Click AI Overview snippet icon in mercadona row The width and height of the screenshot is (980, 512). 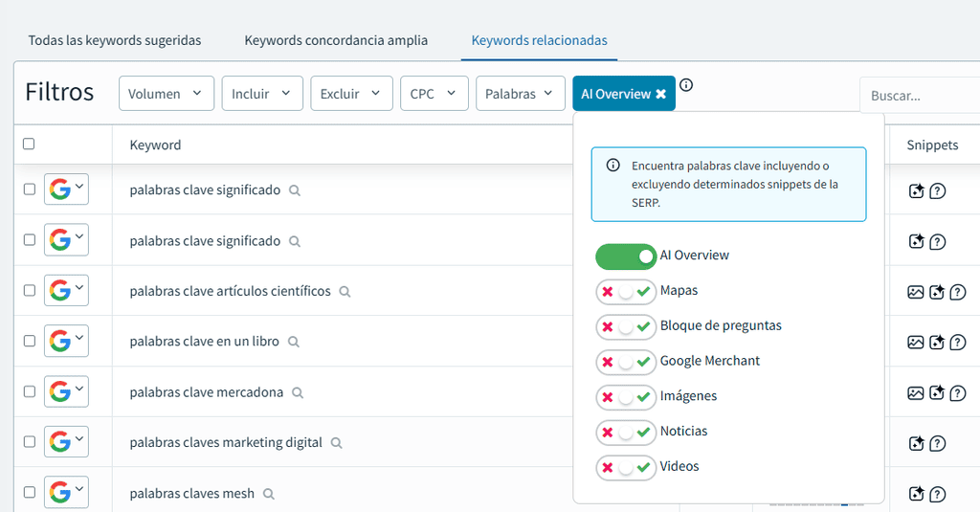(x=936, y=393)
